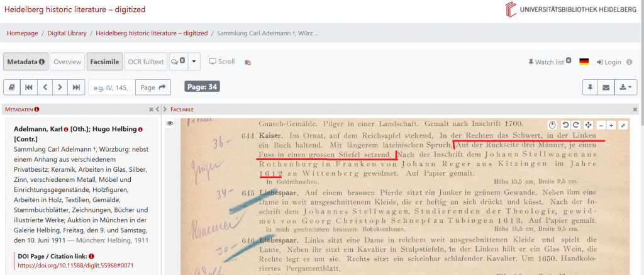Open facsimile in fullscreen view
The width and height of the screenshot is (644, 275).
[x=623, y=125]
